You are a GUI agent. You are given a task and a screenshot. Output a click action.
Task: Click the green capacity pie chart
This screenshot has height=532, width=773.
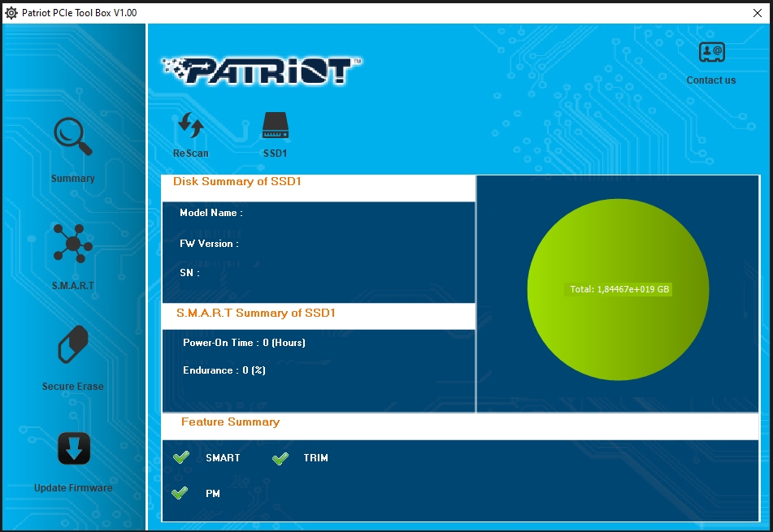coord(619,290)
